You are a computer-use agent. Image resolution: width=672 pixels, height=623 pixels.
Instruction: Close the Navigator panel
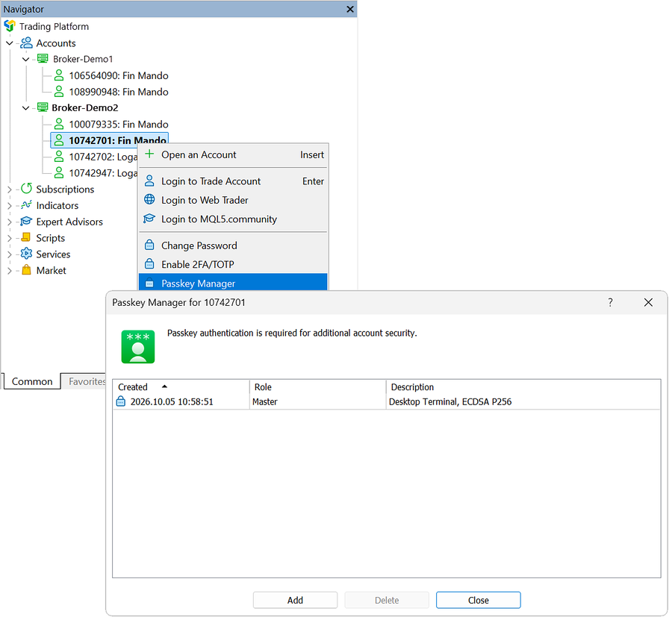pos(349,9)
